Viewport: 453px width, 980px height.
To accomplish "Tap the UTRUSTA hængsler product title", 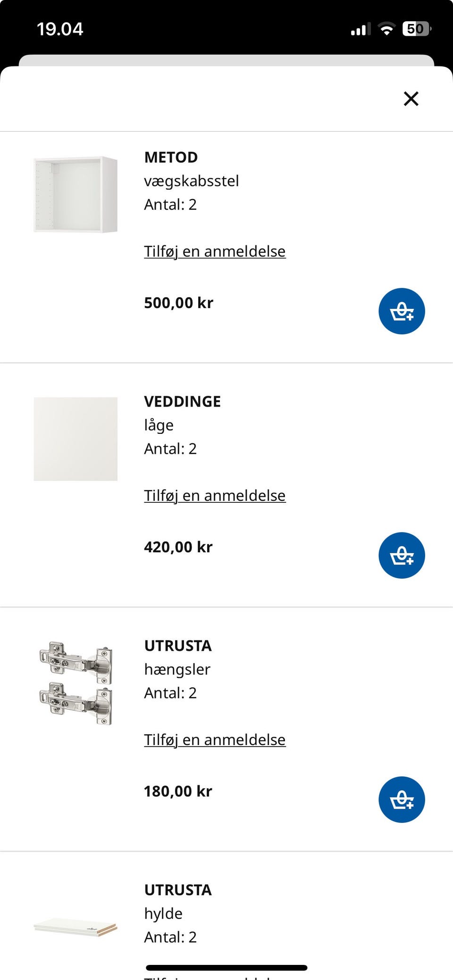I will [178, 646].
